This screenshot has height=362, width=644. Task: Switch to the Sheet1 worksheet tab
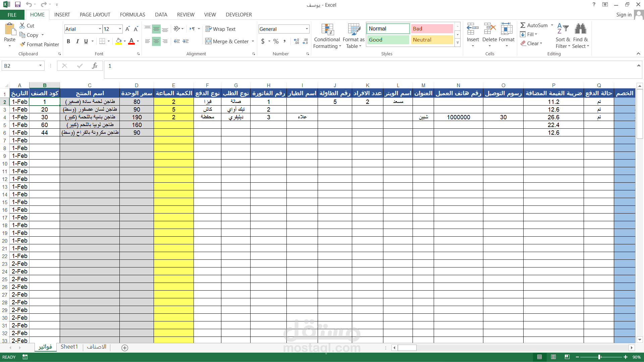pos(69,347)
